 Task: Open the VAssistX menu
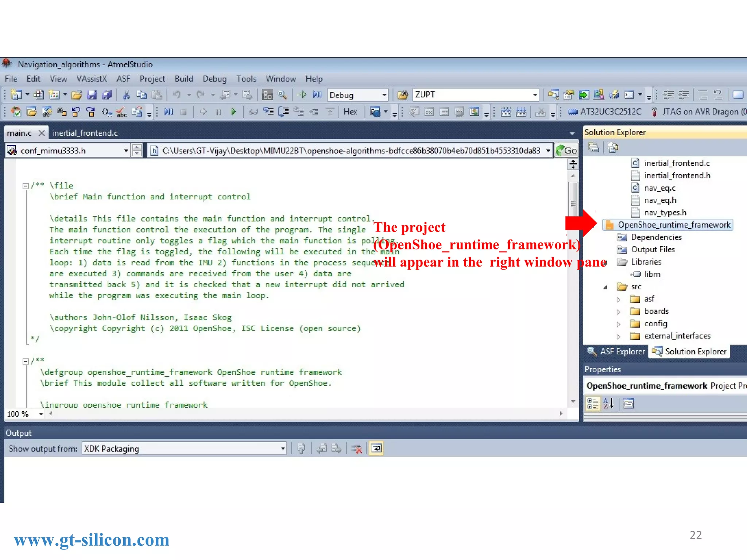[x=92, y=79]
